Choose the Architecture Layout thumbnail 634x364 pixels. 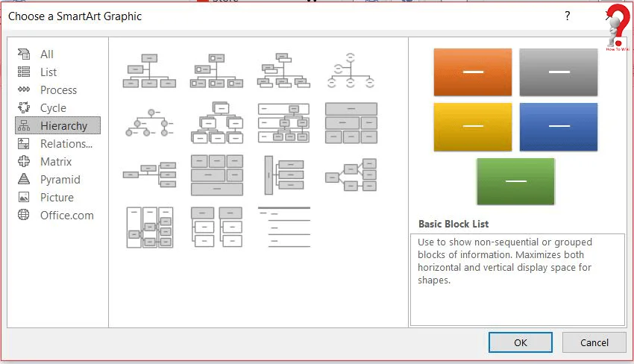(217, 175)
